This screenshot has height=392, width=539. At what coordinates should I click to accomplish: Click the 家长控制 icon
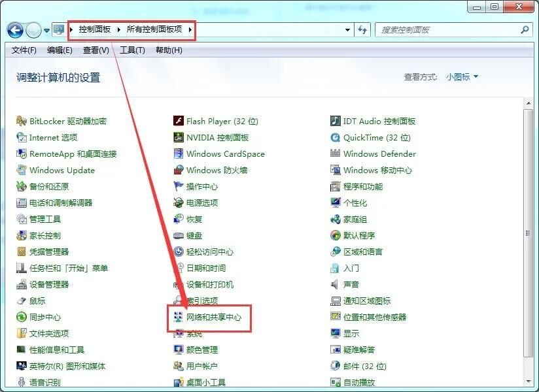pos(22,235)
